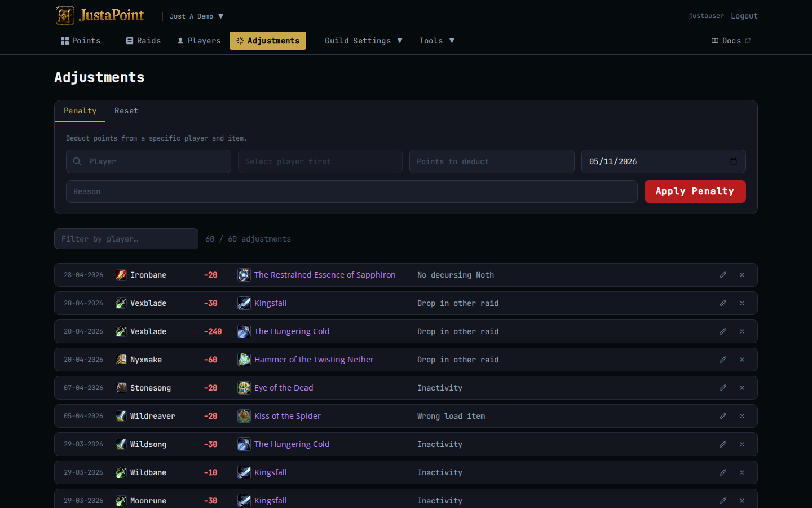This screenshot has width=812, height=508.
Task: Delete the Nyxwake adjustment row
Action: pyautogui.click(x=742, y=360)
